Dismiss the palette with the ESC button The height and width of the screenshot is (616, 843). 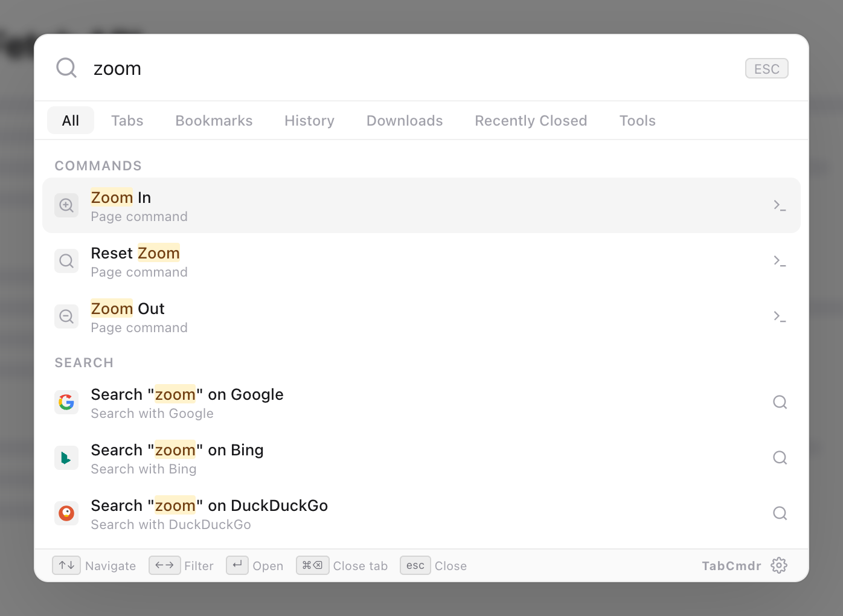click(x=767, y=69)
